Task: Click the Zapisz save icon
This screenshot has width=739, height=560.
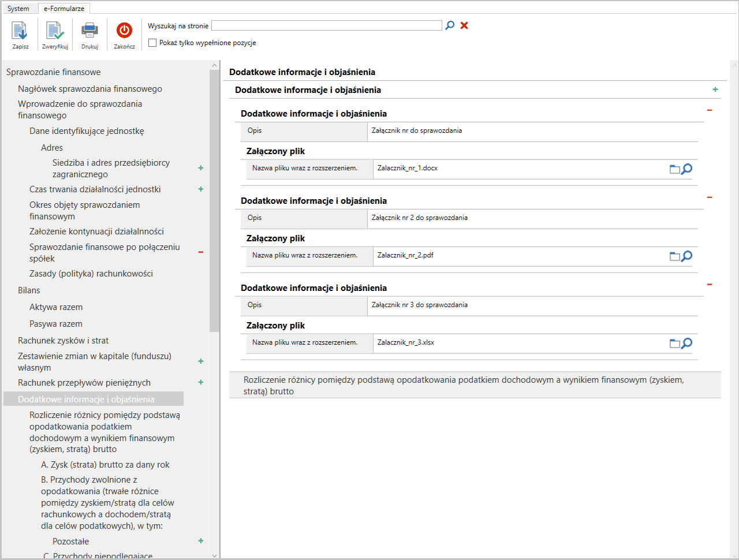Action: pos(20,30)
